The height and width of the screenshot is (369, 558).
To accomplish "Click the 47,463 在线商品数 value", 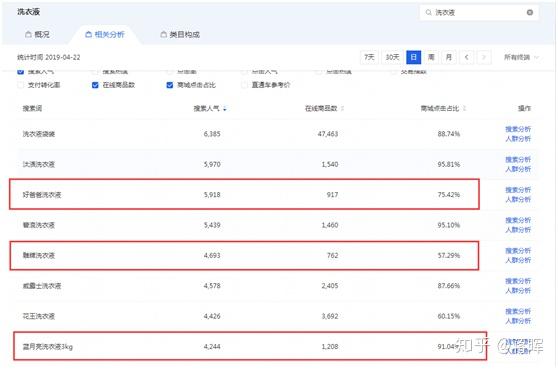I will click(x=328, y=134).
